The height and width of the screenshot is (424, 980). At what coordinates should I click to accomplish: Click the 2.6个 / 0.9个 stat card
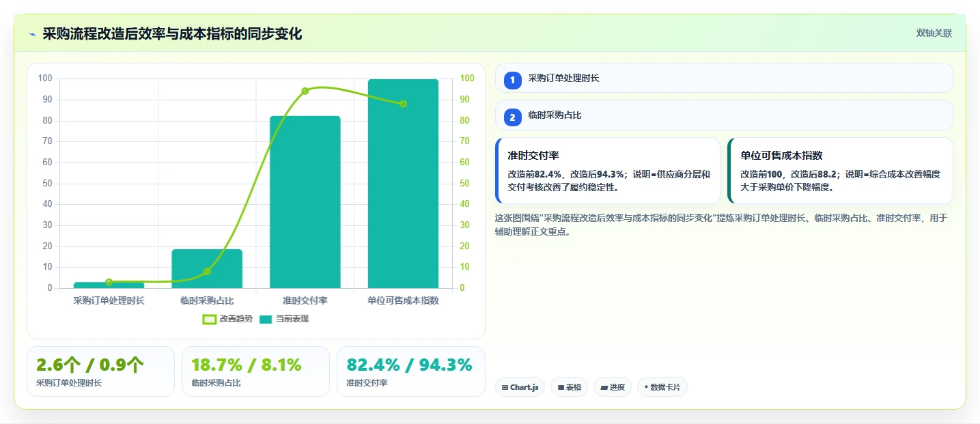pos(100,371)
